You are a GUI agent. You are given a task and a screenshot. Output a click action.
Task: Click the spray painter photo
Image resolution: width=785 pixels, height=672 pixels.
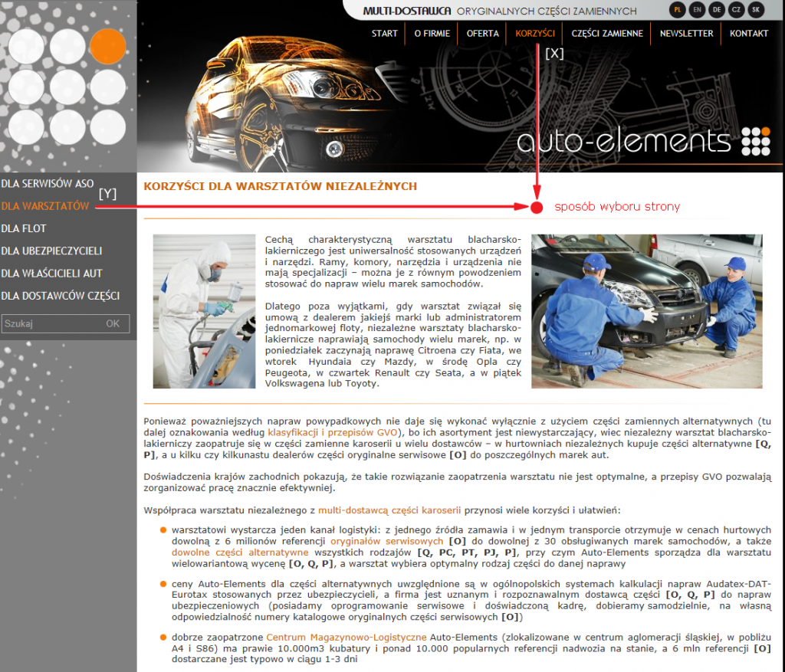[204, 311]
